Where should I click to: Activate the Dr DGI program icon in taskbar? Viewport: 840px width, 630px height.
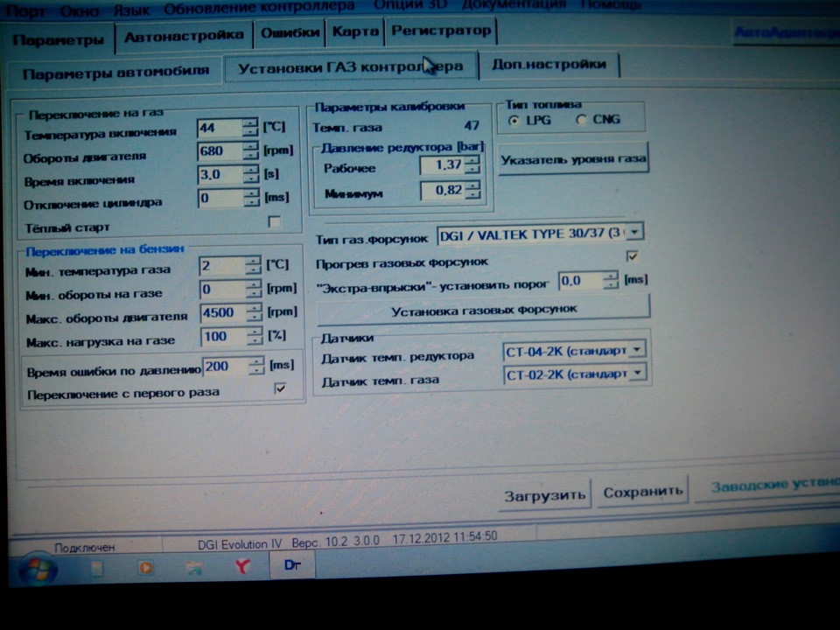click(292, 567)
